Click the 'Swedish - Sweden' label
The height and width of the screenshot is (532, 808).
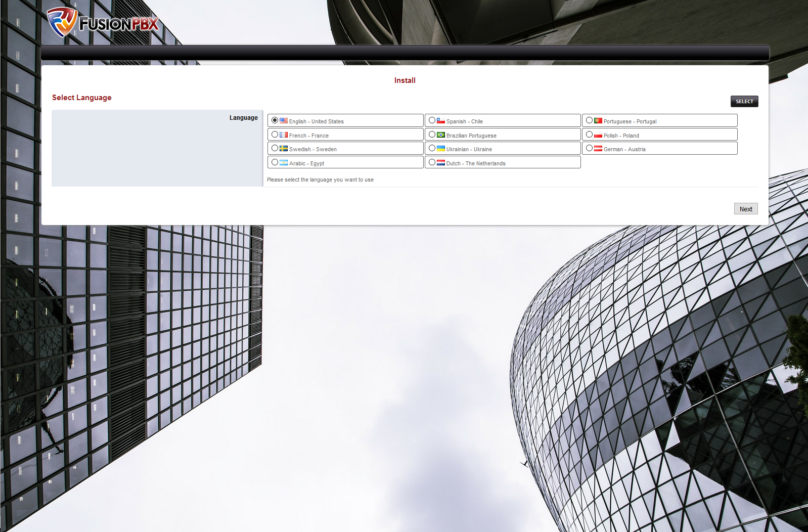[313, 149]
